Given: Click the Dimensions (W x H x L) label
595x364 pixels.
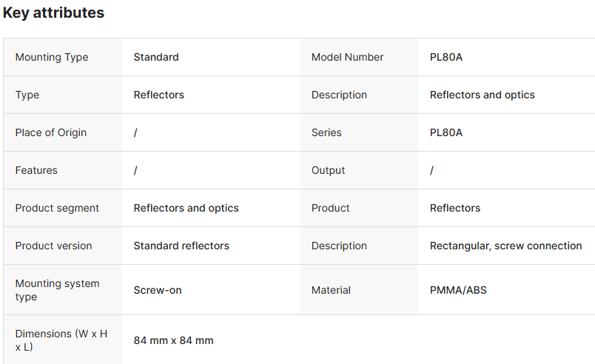Looking at the screenshot, I should pos(61,340).
